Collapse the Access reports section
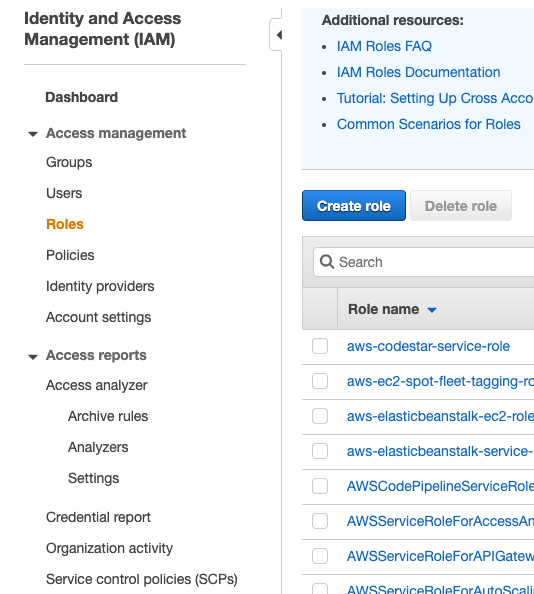Viewport: 534px width, 594px height. (x=33, y=356)
